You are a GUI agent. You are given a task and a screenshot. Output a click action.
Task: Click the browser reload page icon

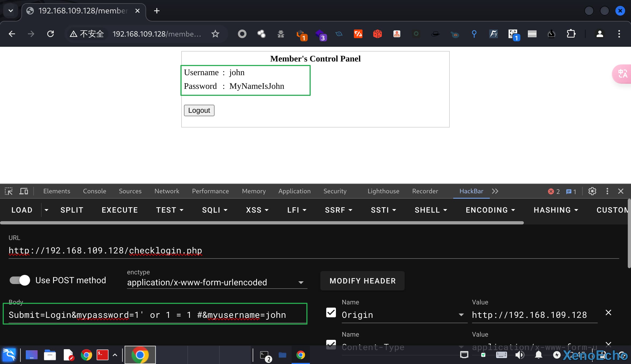50,34
